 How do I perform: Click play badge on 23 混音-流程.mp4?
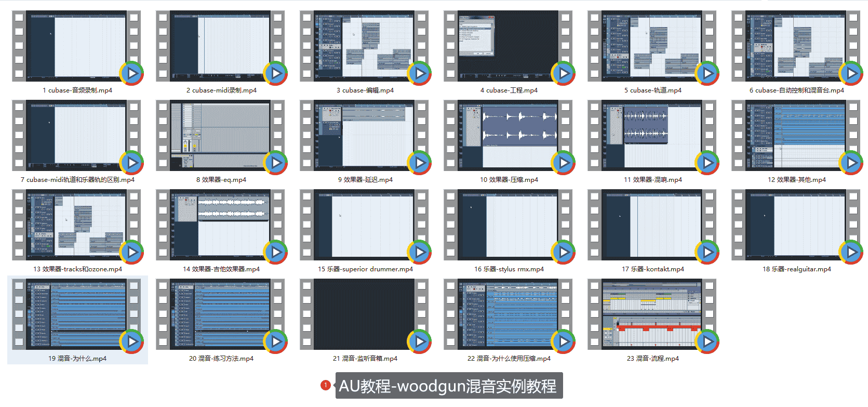707,342
